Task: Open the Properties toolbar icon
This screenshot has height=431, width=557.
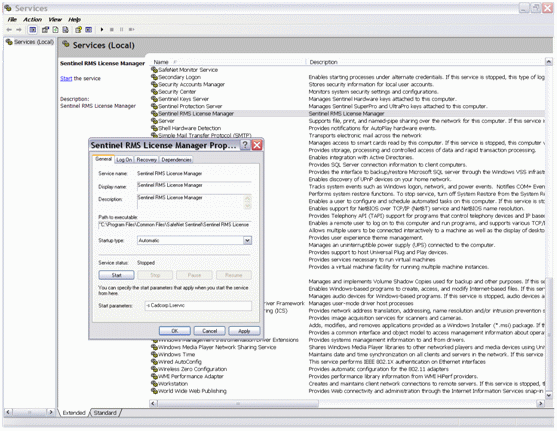Action: point(45,29)
